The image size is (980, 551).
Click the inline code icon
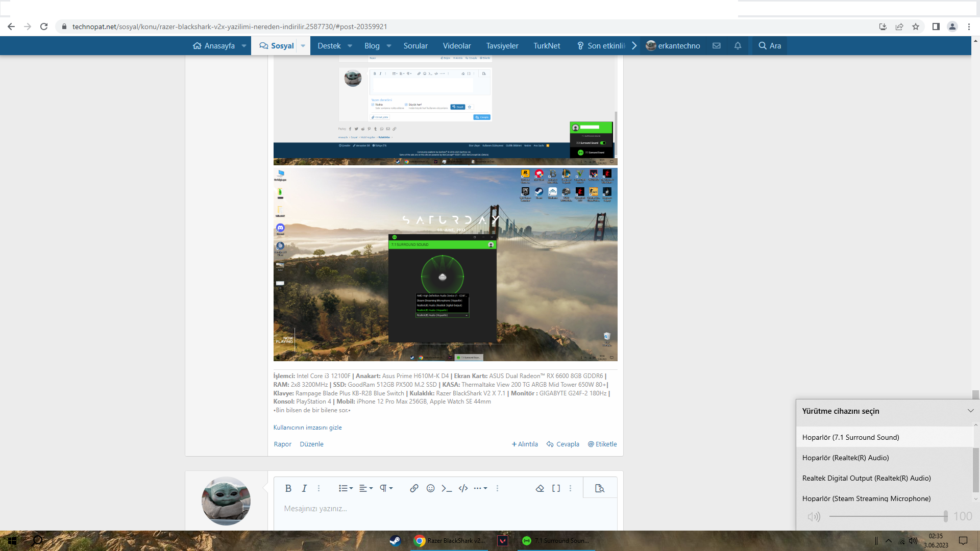point(447,488)
